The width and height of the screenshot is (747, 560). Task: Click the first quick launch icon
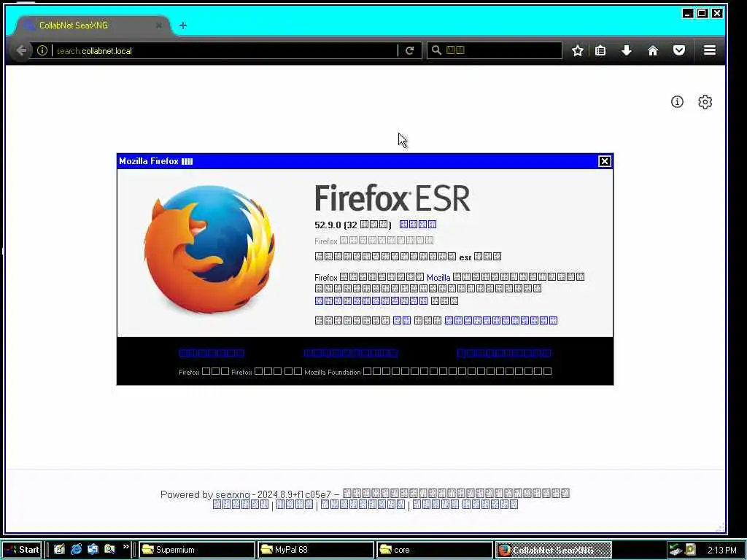click(59, 549)
